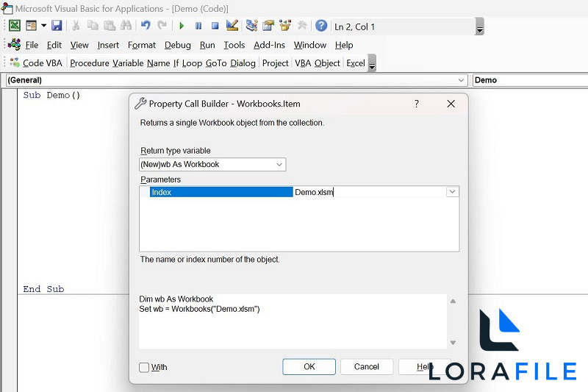Open the Add-Ins menu
Screen dimensions: 588x392
click(269, 45)
